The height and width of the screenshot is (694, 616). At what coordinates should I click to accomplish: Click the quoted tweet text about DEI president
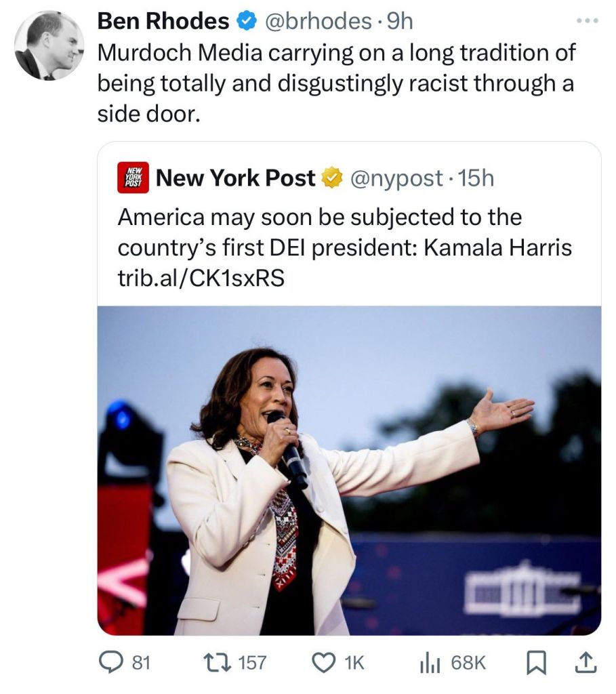click(344, 232)
